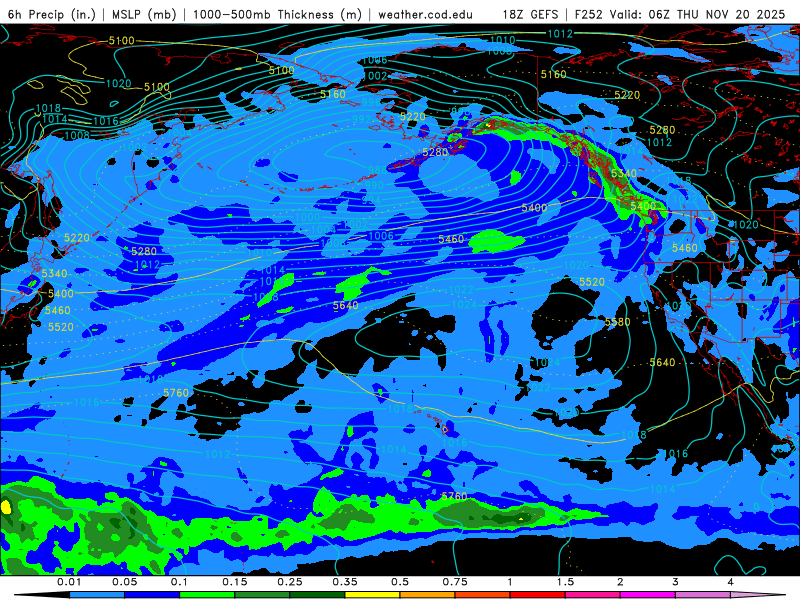
Task: Click the legend value label reading 4
Action: [x=731, y=582]
